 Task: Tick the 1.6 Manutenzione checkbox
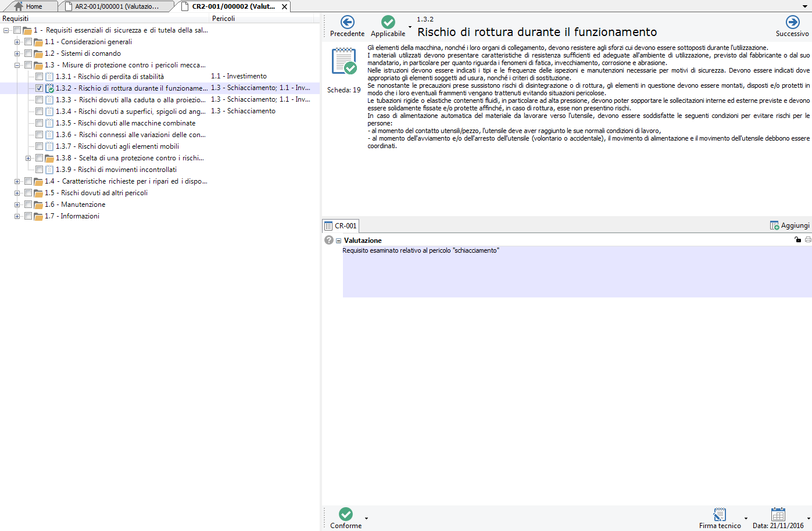(28, 204)
